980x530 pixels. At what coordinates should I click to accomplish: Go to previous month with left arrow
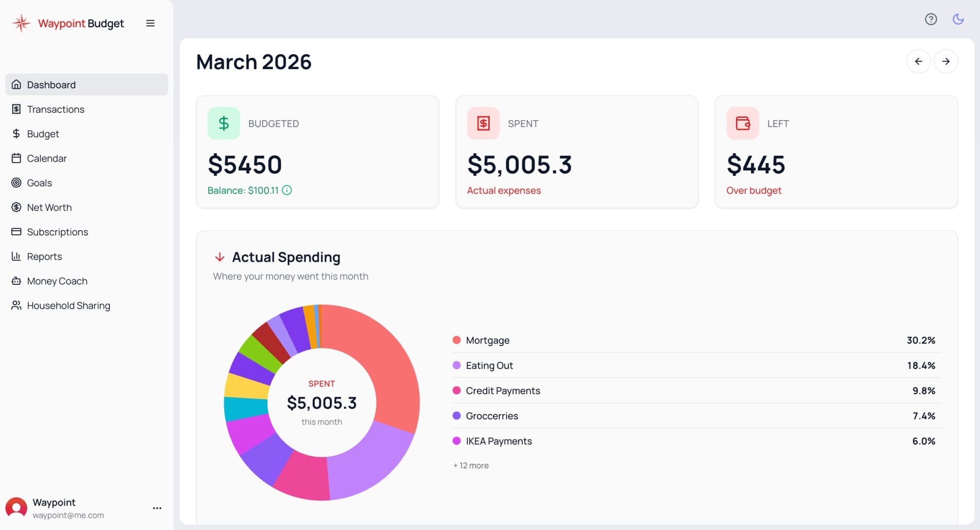pyautogui.click(x=918, y=61)
